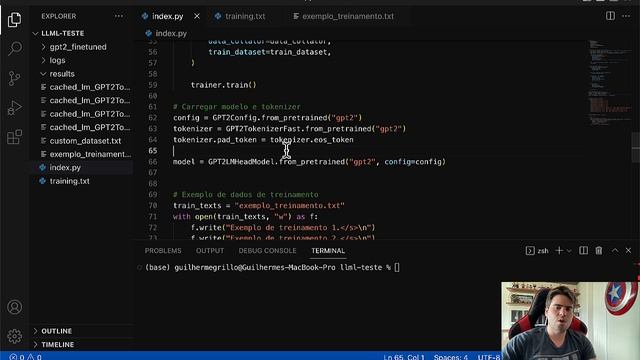Click line number 62 in the gutter

[153, 118]
